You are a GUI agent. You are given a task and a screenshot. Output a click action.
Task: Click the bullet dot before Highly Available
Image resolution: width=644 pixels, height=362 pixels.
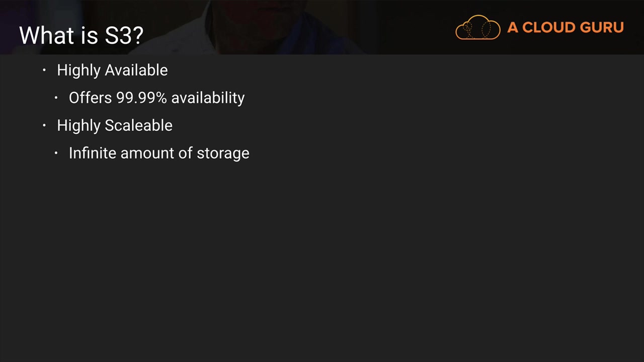click(44, 70)
